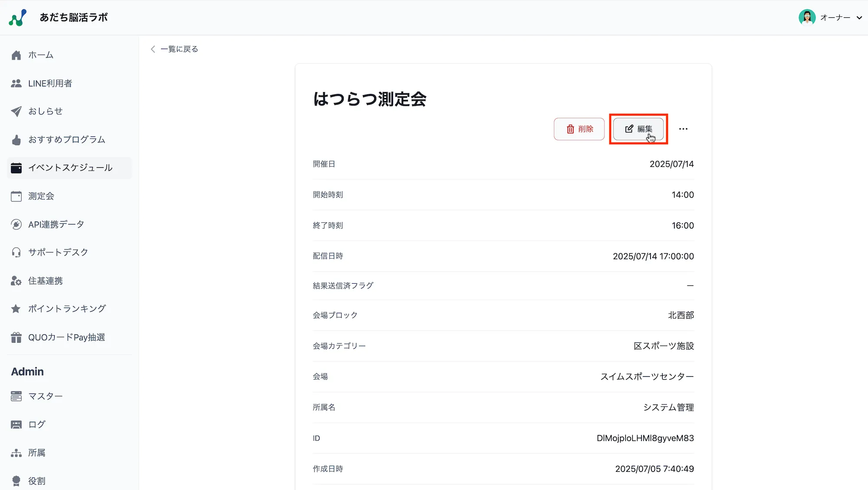
Task: Select the ホーム icon in the sidebar
Action: pyautogui.click(x=16, y=55)
